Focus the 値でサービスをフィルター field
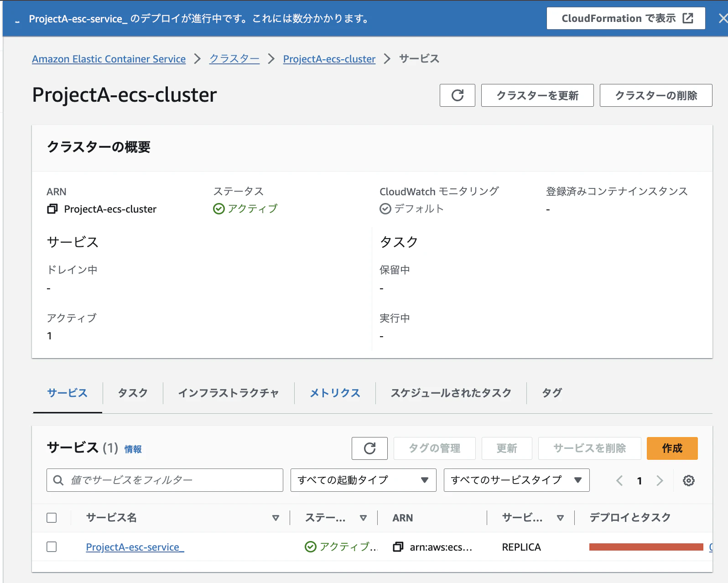The width and height of the screenshot is (728, 583). click(165, 480)
